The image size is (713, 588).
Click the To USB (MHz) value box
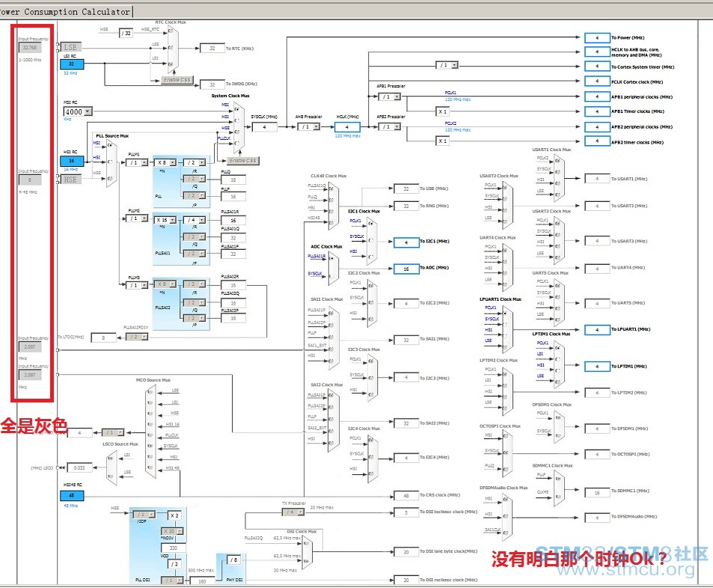(406, 189)
